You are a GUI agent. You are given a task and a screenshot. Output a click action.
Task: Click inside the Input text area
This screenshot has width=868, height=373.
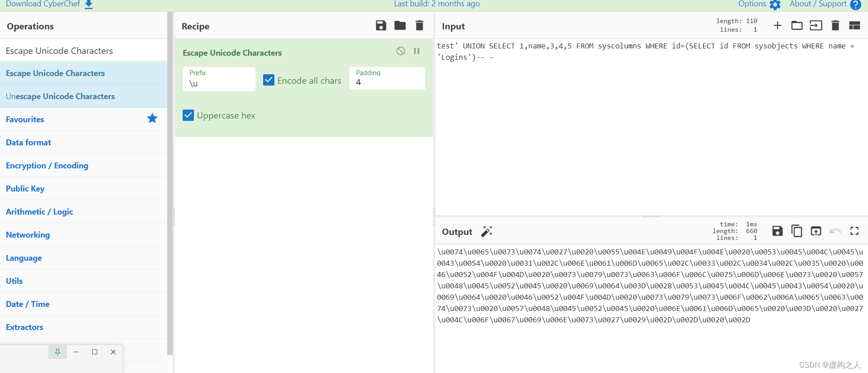651,127
